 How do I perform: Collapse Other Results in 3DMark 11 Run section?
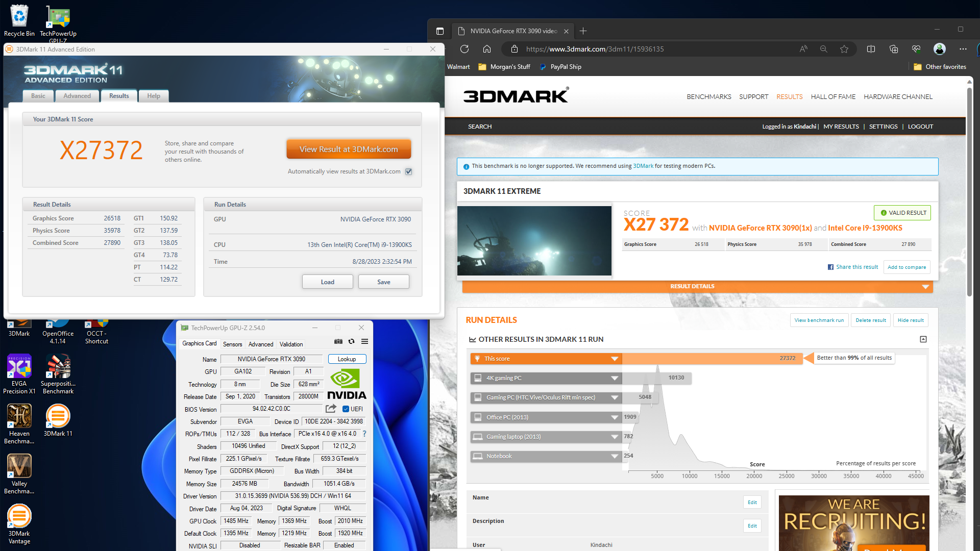coord(923,339)
